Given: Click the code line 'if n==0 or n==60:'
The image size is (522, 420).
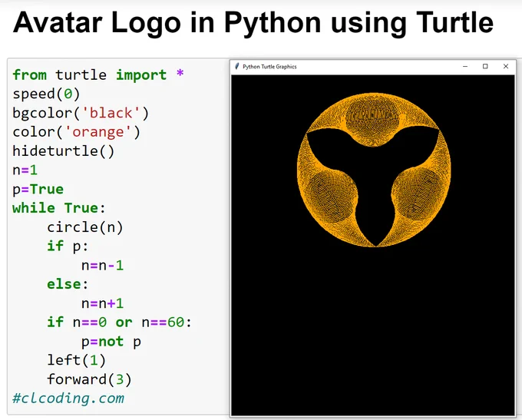Looking at the screenshot, I should [120, 322].
